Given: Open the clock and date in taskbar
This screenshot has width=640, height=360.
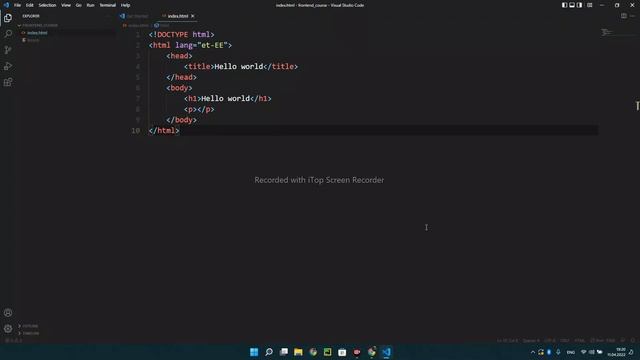Looking at the screenshot, I should coord(616,352).
